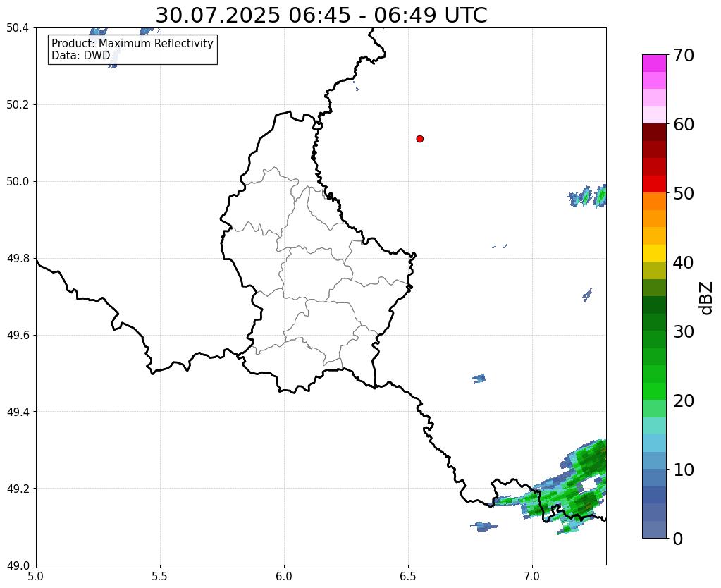Select the 'Product: Maximum Reflectivity' label

click(133, 43)
